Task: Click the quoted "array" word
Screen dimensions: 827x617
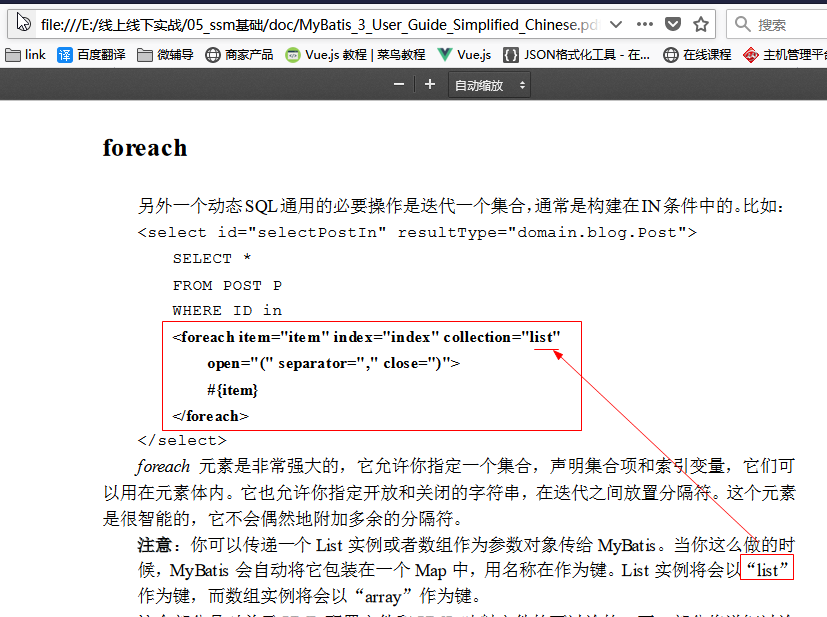Action: click(x=383, y=596)
